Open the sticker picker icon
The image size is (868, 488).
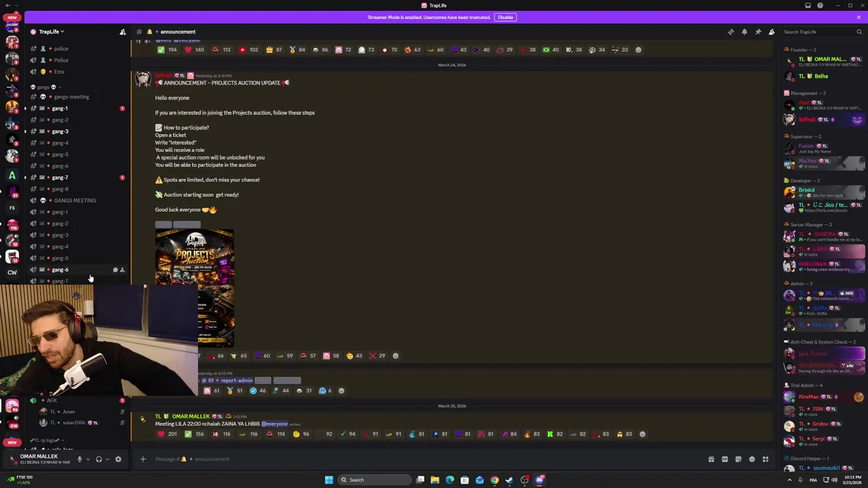point(738,459)
